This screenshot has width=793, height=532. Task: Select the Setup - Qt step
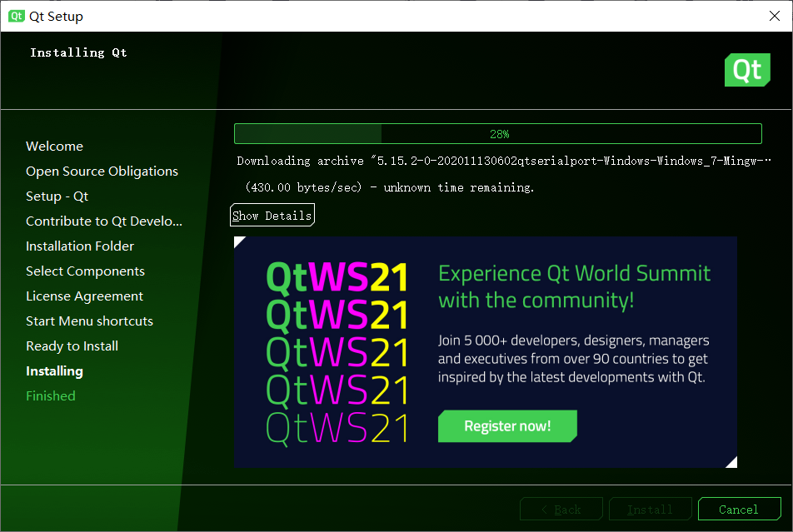(x=57, y=196)
